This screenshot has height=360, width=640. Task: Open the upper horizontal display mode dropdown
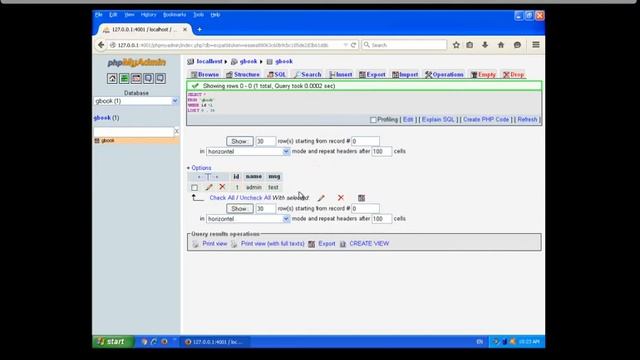coord(248,151)
